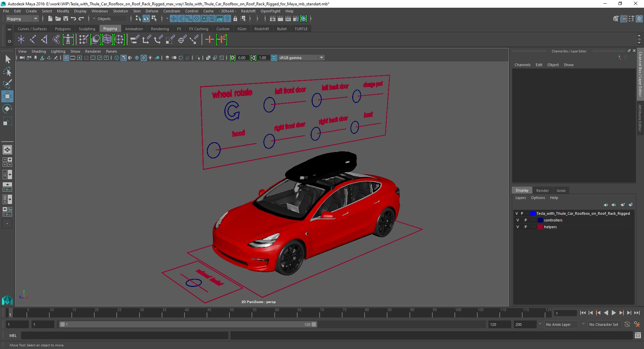Click the Create Joint tool on the shelf
The image size is (644, 349).
(33, 40)
